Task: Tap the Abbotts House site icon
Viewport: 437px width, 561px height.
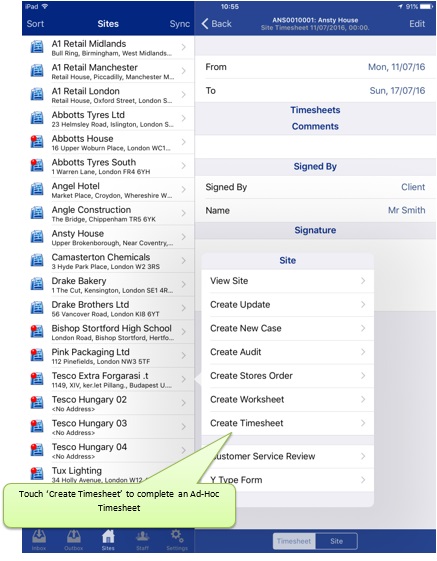Action: [37, 142]
